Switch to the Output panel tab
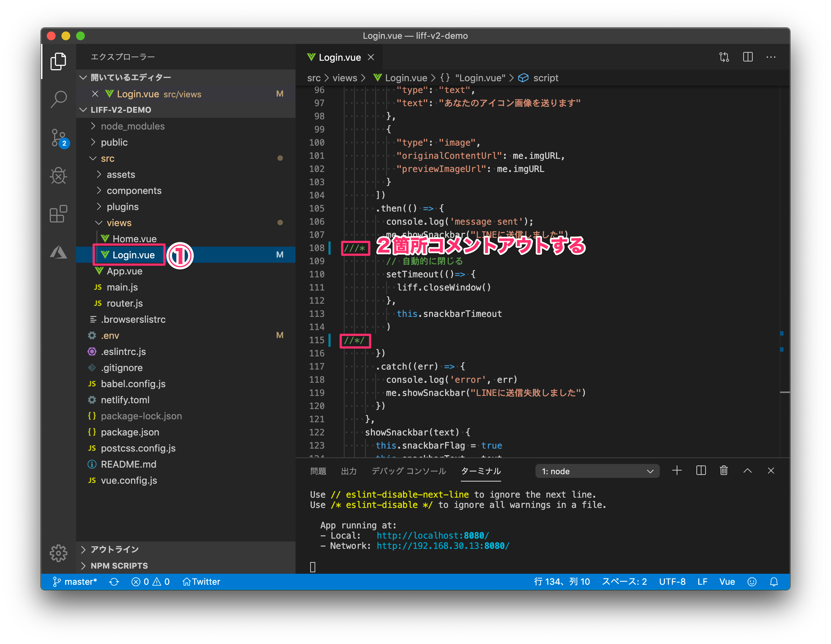The width and height of the screenshot is (831, 644). [x=349, y=471]
